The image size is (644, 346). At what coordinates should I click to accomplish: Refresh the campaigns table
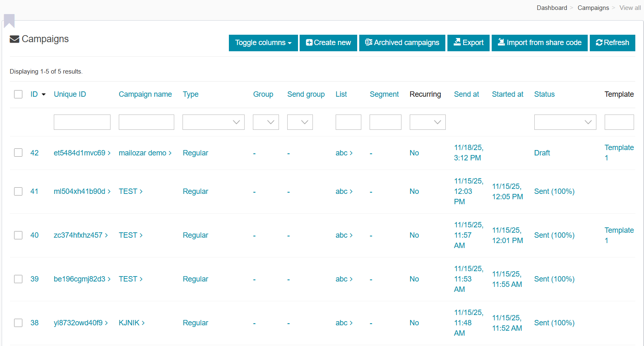(612, 43)
